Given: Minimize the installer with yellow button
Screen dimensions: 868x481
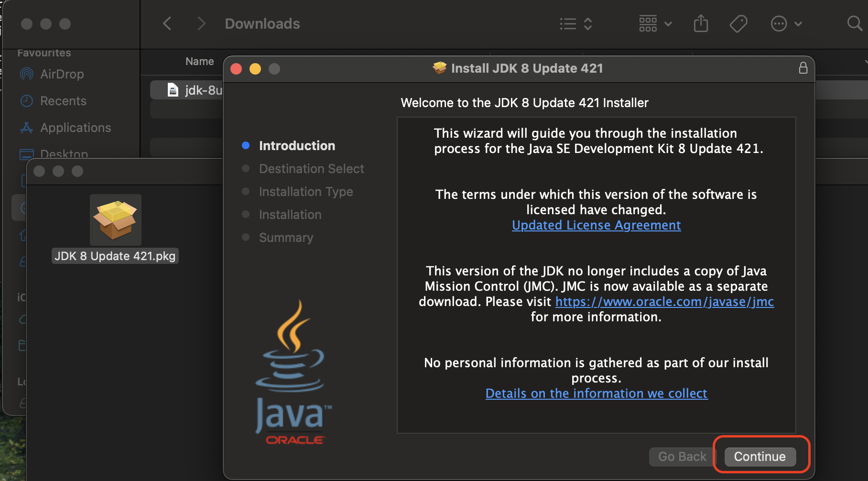Looking at the screenshot, I should click(255, 69).
